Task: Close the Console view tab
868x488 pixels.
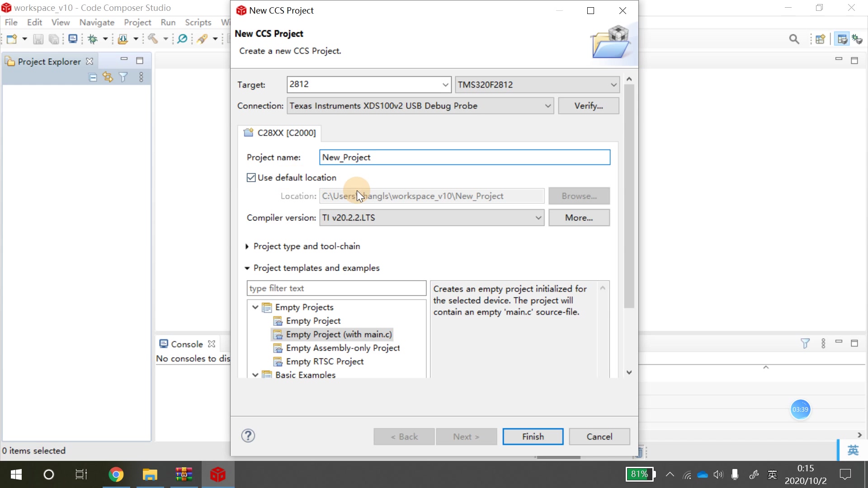Action: 212,344
